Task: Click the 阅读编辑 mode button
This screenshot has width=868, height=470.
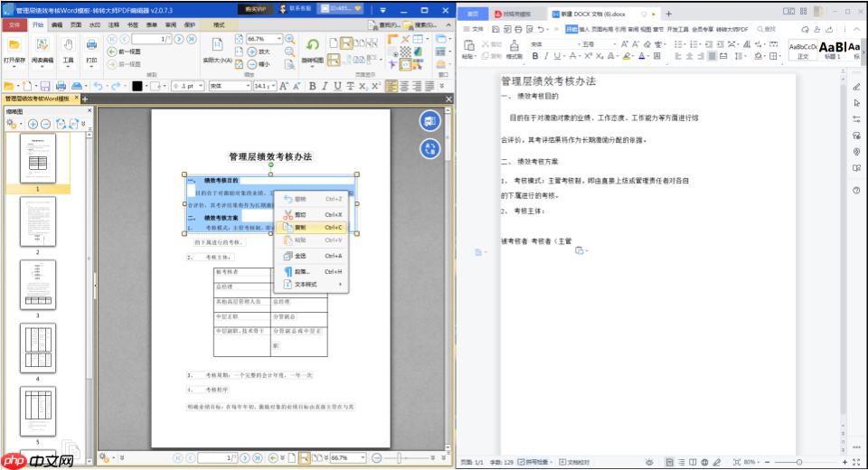Action: tap(42, 52)
